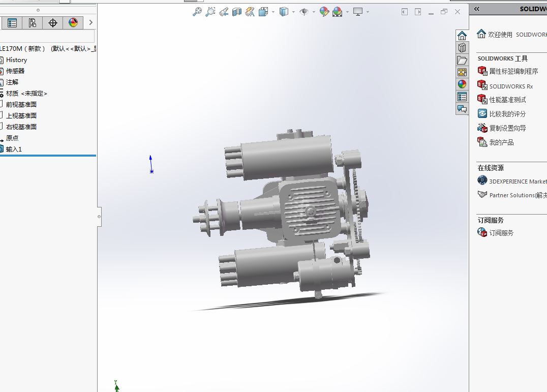Click the Previous View icon
The height and width of the screenshot is (392, 547).
click(224, 12)
